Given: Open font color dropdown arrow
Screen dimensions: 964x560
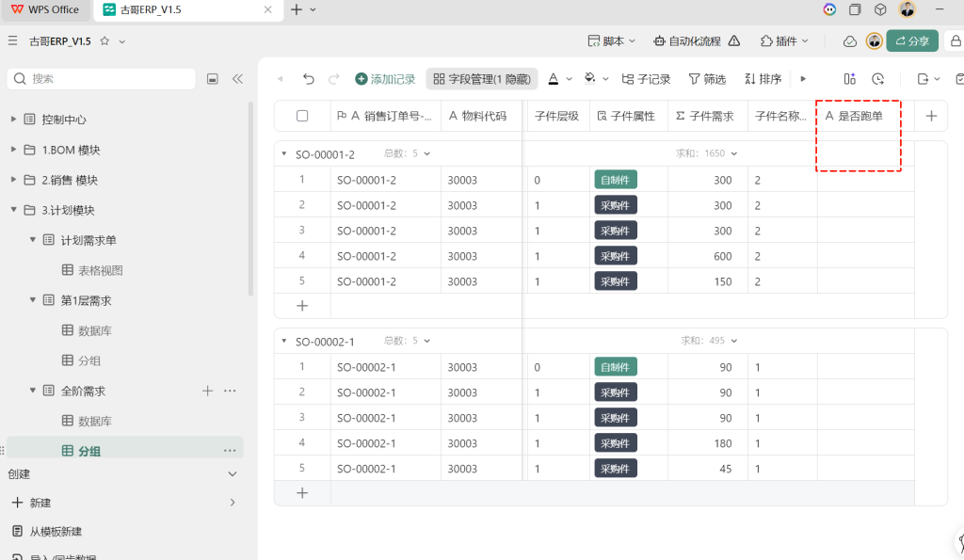Looking at the screenshot, I should (x=570, y=79).
